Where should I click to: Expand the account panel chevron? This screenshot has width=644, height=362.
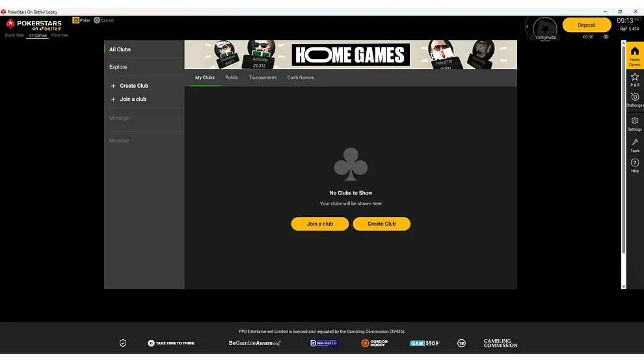click(x=528, y=27)
